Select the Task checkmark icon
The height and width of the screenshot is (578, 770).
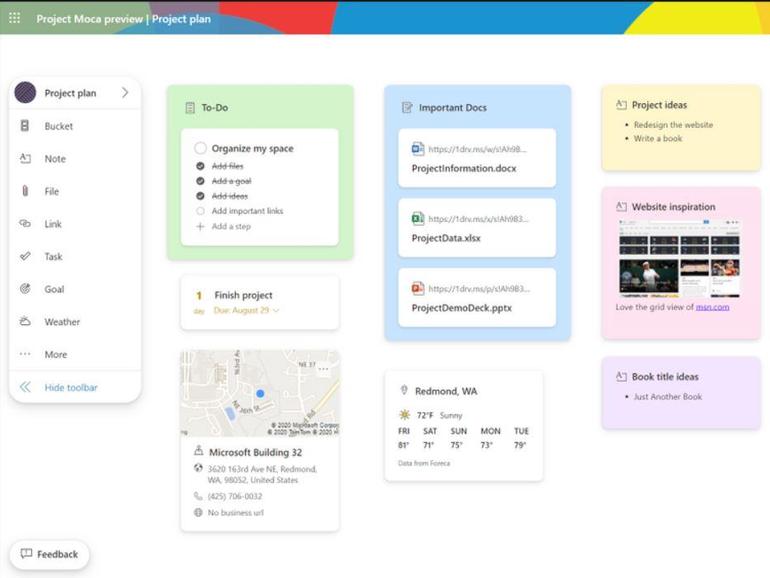pos(25,256)
